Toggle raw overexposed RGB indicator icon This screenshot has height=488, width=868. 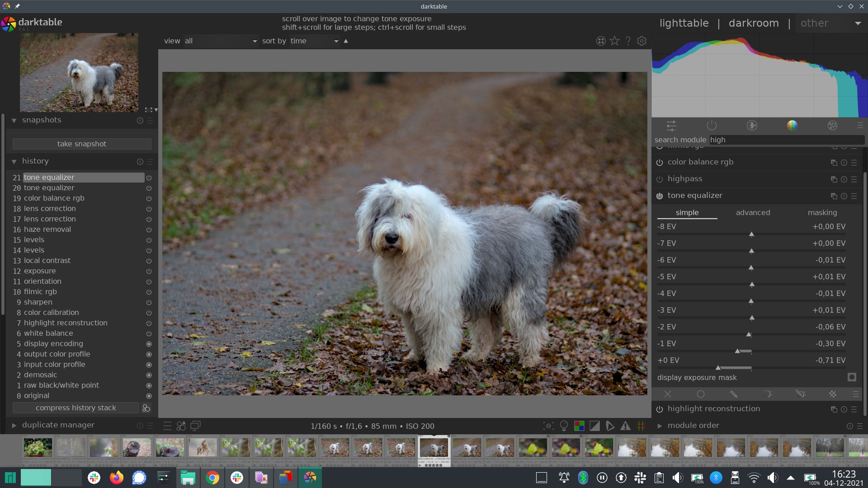click(579, 426)
